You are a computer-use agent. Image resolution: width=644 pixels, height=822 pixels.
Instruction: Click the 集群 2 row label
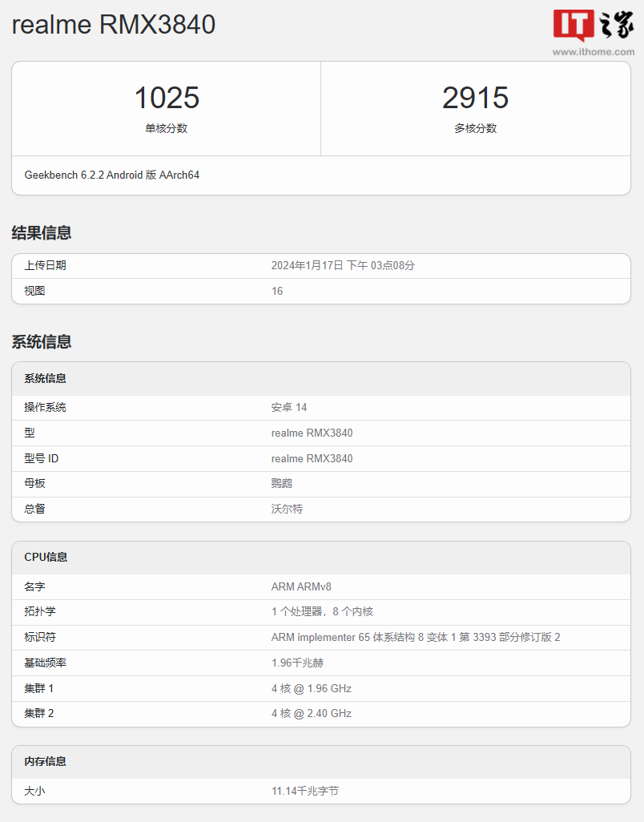38,714
